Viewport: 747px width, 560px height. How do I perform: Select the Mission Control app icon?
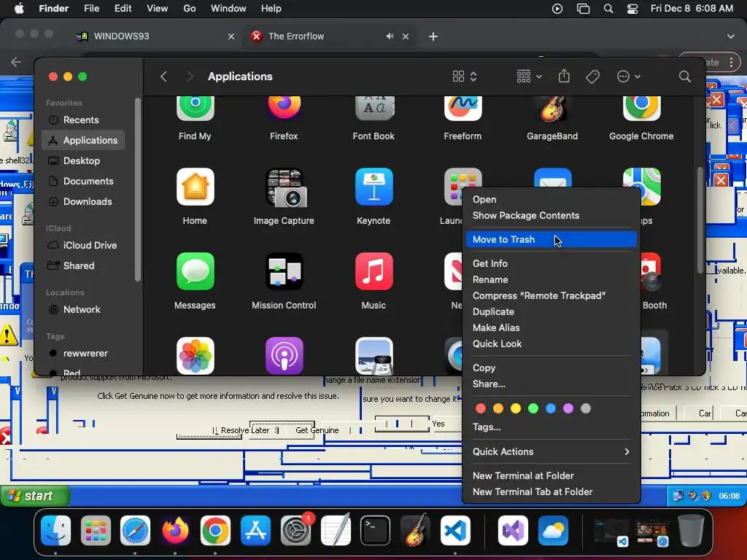pyautogui.click(x=284, y=271)
